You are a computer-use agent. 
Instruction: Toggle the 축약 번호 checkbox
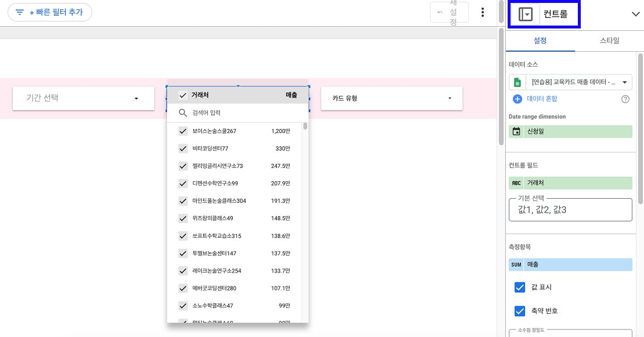(x=520, y=311)
